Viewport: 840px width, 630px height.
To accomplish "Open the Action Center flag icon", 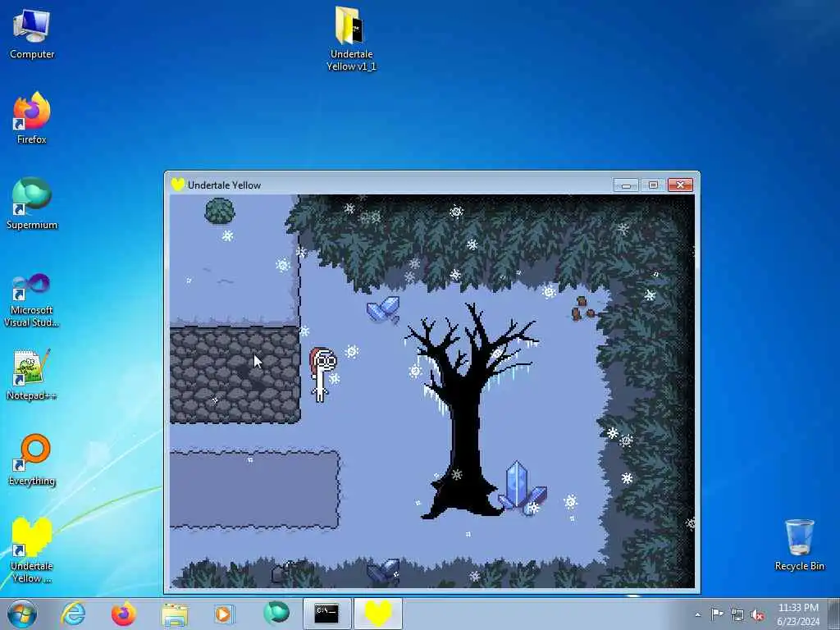I will (717, 614).
